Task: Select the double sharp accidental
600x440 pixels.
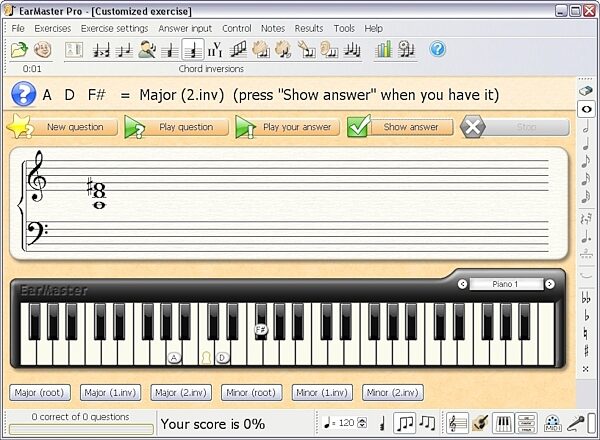Action: (x=586, y=369)
